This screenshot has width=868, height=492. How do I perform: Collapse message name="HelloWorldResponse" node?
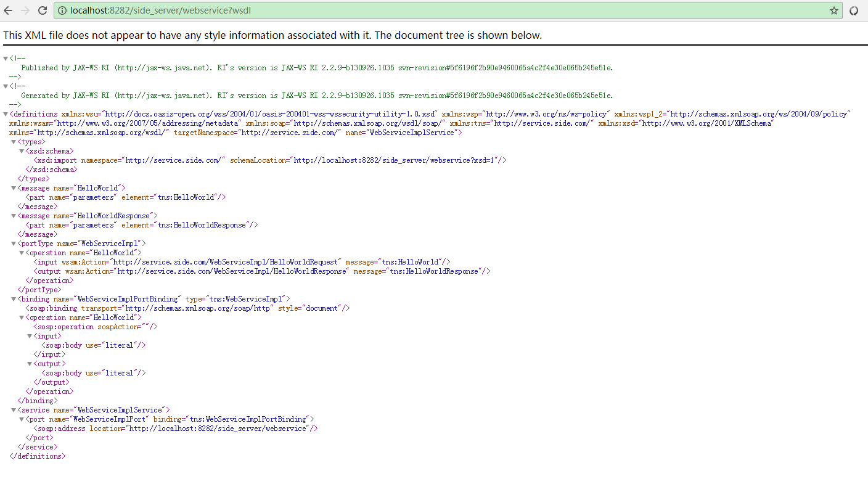point(14,216)
